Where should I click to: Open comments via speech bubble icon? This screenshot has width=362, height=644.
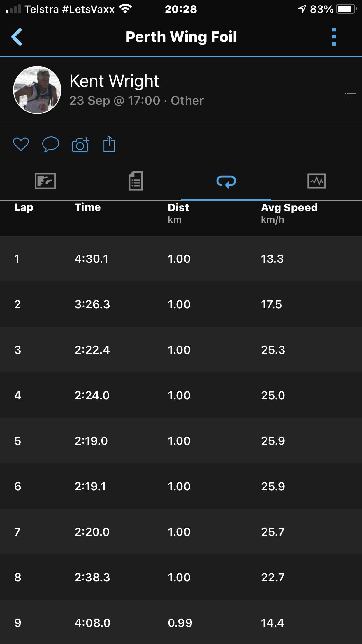pos(51,144)
